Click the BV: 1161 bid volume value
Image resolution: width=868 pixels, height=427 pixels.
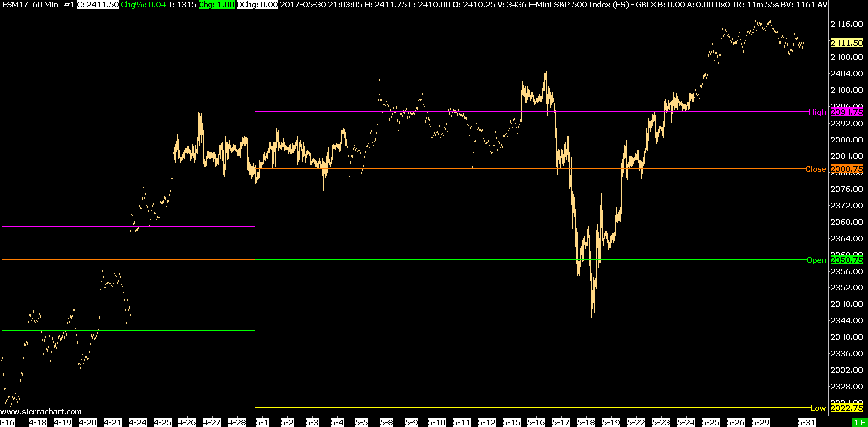[x=798, y=4]
